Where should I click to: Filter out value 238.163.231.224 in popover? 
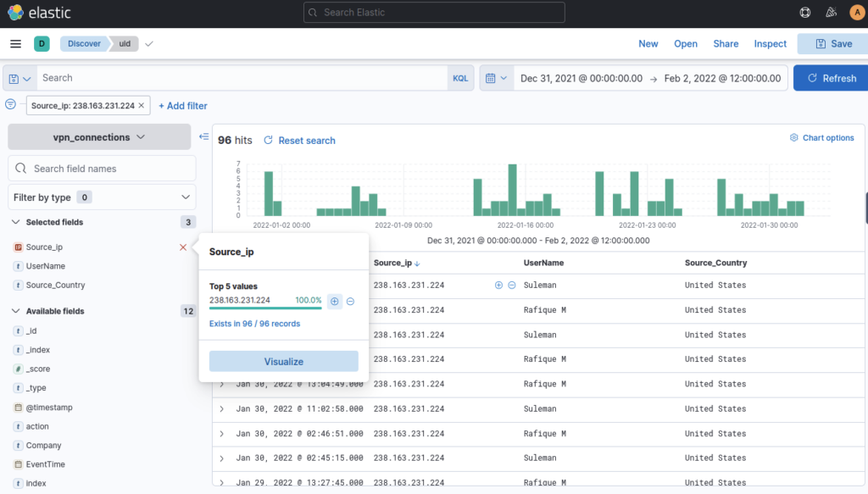point(350,302)
